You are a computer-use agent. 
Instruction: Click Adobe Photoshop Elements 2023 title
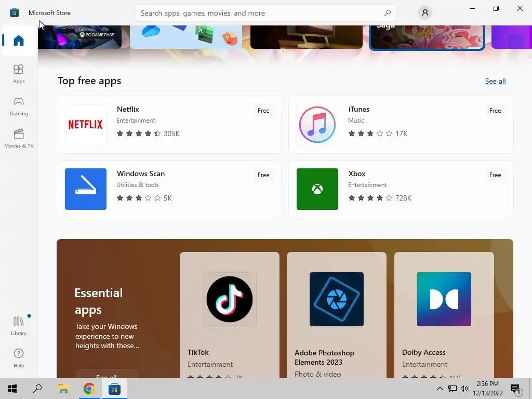[324, 357]
